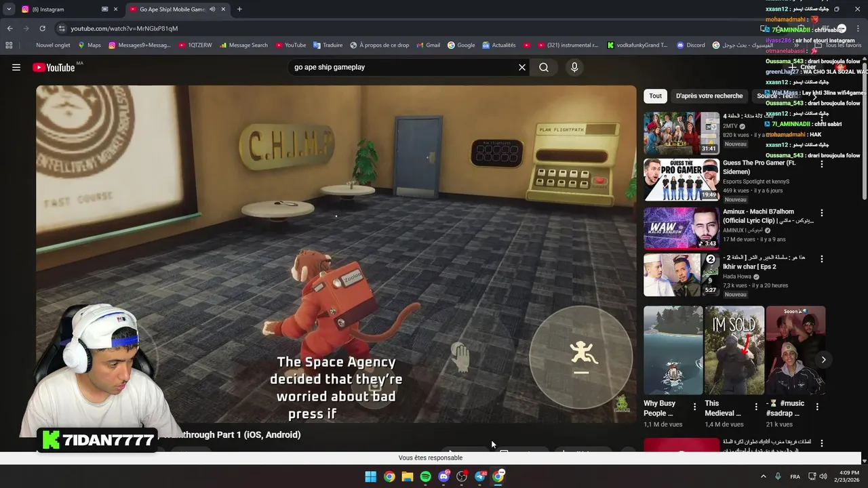Open options for Guess The Pro Gamer

point(822,164)
